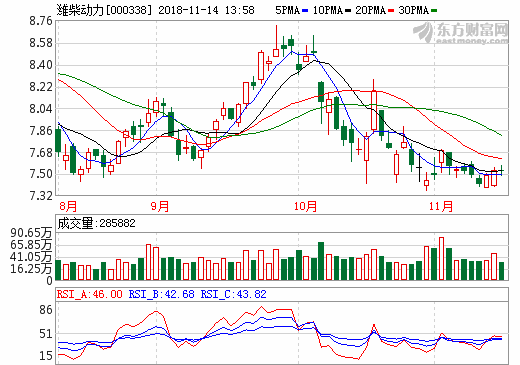
Task: Click the 30PMA legend label
Action: pyautogui.click(x=413, y=10)
